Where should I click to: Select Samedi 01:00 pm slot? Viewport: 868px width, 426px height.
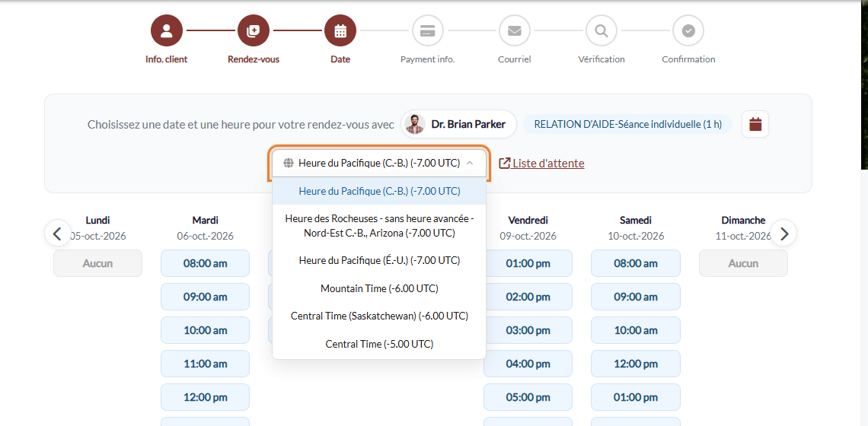[636, 397]
